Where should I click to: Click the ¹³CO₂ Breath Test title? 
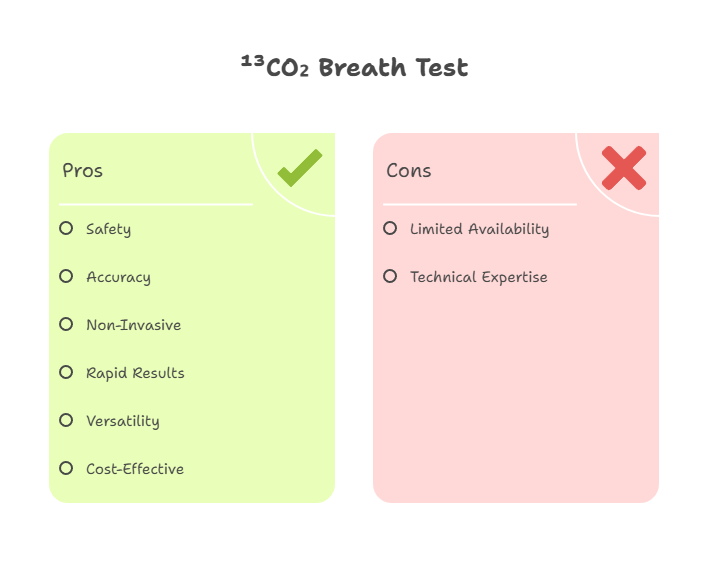point(354,67)
